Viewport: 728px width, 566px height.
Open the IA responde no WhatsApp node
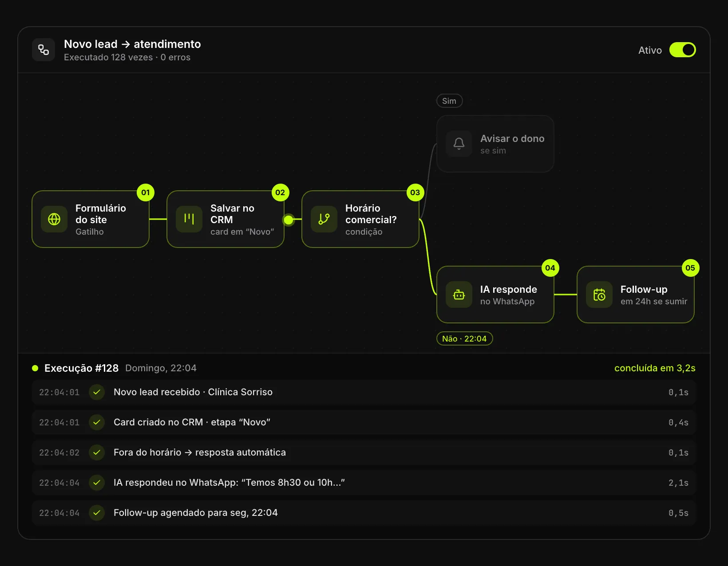(495, 295)
